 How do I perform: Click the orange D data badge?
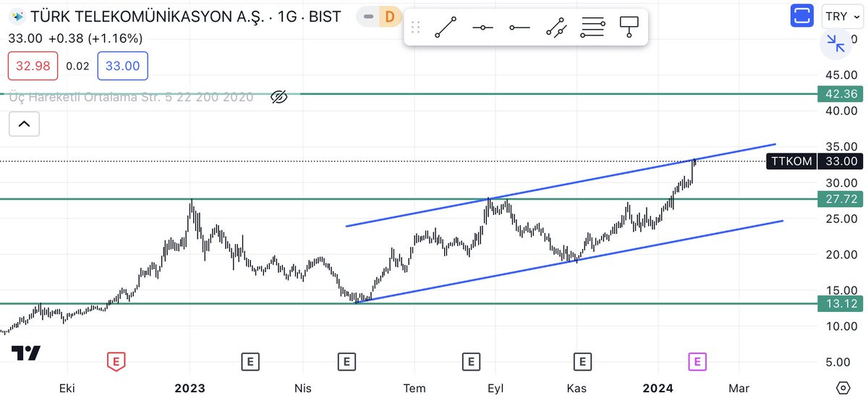tap(391, 16)
